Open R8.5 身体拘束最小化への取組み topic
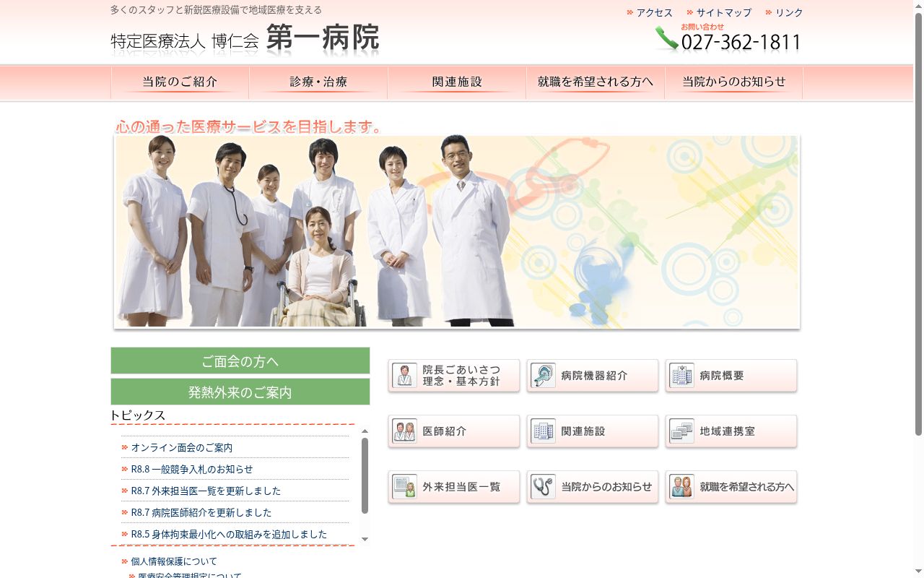The width and height of the screenshot is (924, 578). [229, 535]
